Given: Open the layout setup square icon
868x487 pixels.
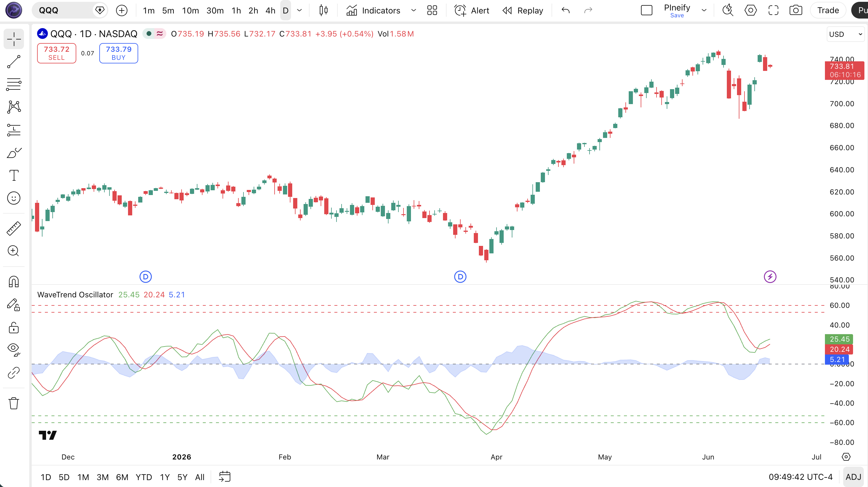Looking at the screenshot, I should click(x=646, y=10).
